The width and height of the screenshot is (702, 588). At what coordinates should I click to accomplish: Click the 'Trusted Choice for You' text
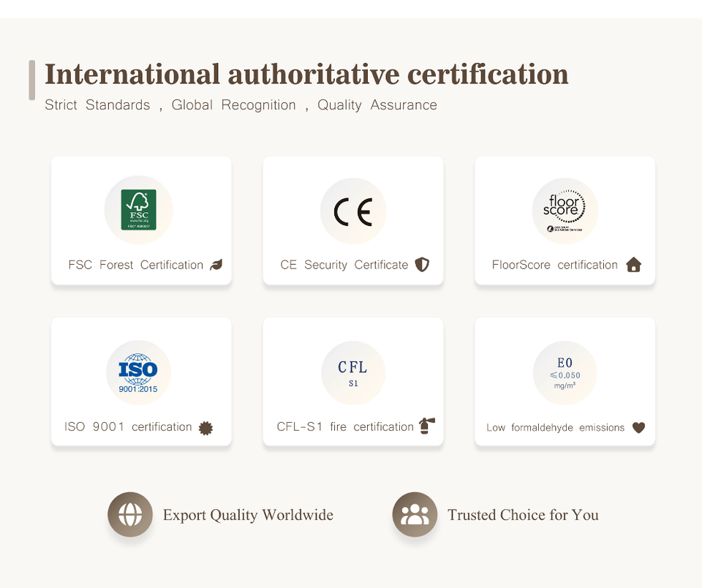(x=524, y=515)
